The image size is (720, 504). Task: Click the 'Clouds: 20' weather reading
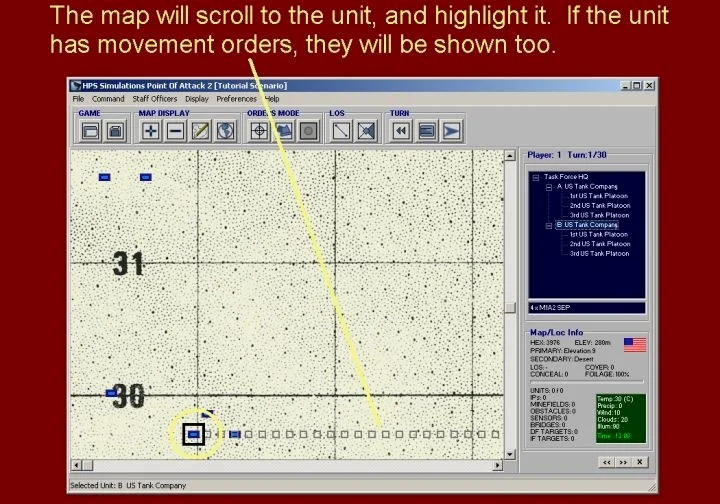pos(612,420)
